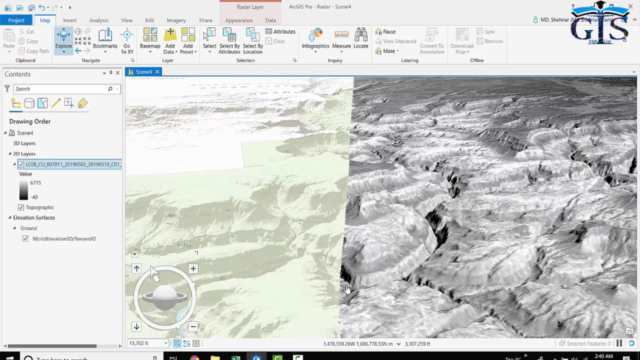Image resolution: width=640 pixels, height=360 pixels.
Task: Zoom out with navigator minus button
Action: point(193,327)
